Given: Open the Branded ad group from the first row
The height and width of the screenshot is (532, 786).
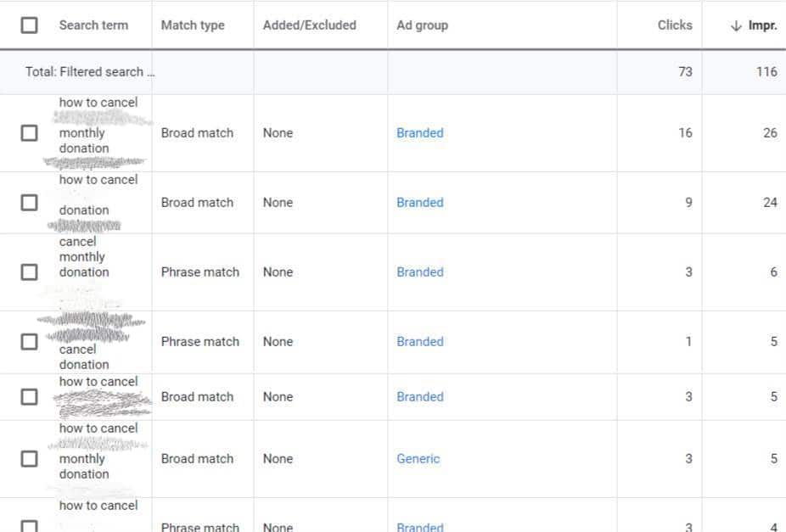Looking at the screenshot, I should click(419, 132).
